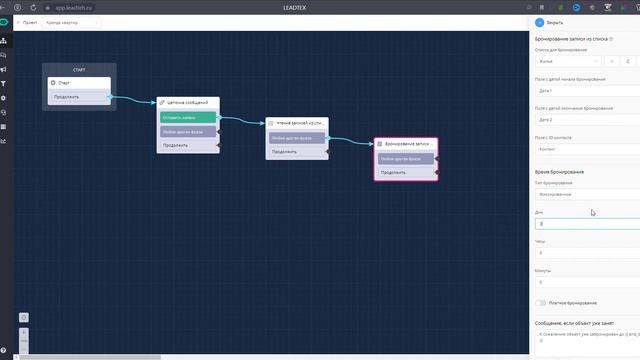
Task: Click the link icon on Цепочка сообщений node
Action: pos(162,102)
